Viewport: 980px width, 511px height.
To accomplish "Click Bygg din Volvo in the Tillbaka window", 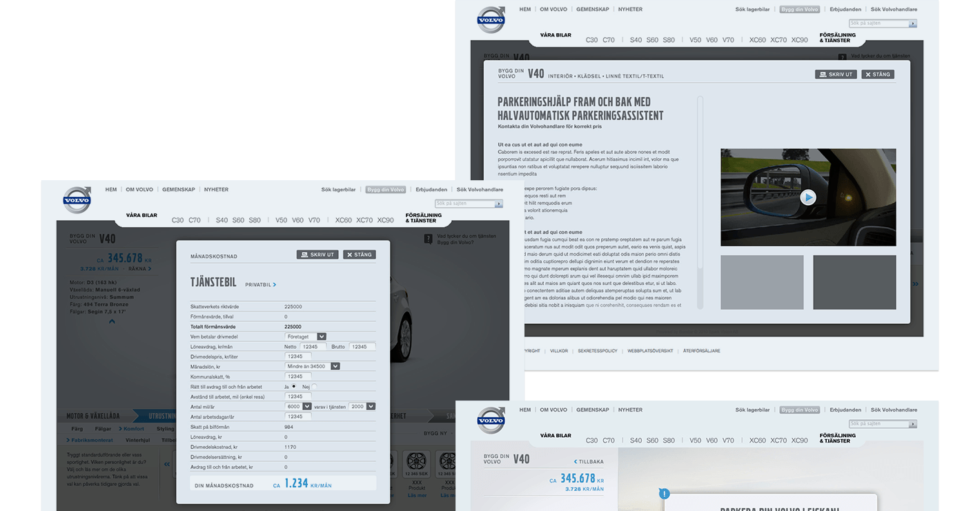I will [x=799, y=410].
